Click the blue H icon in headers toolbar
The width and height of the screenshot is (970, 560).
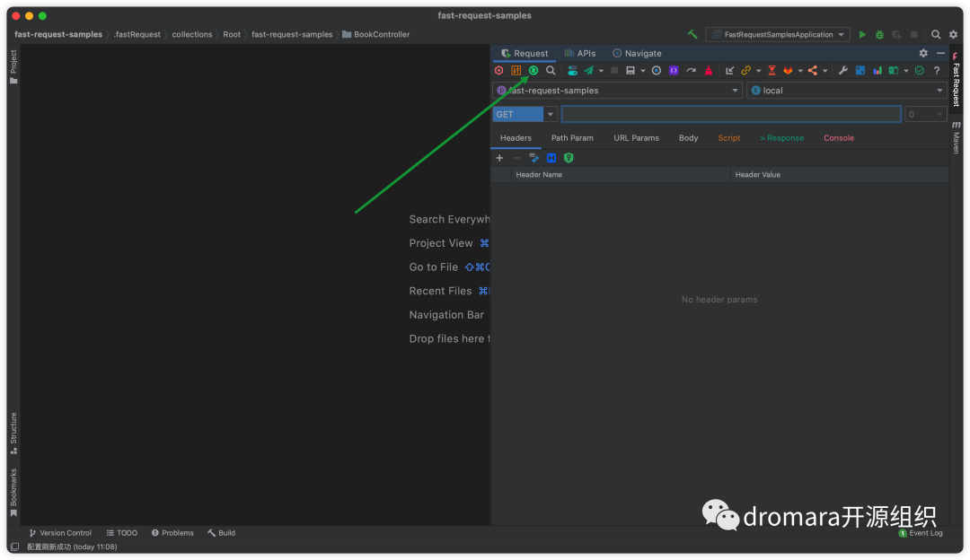pyautogui.click(x=551, y=158)
